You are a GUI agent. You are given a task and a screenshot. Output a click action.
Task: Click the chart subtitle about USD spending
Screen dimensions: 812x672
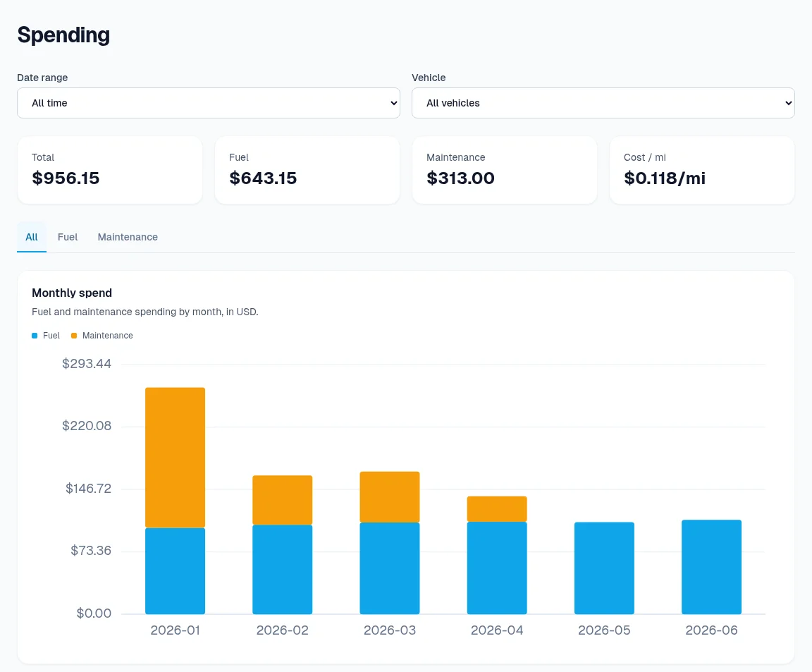[145, 312]
